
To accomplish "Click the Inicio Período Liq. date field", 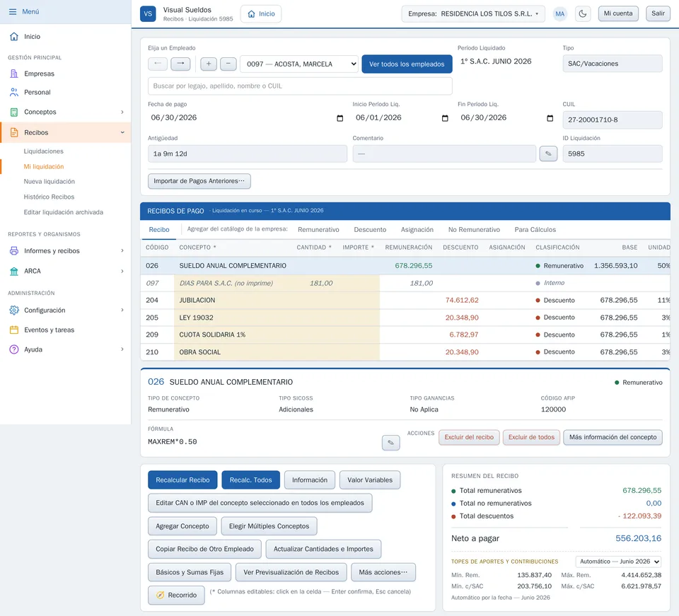I will 402,117.
